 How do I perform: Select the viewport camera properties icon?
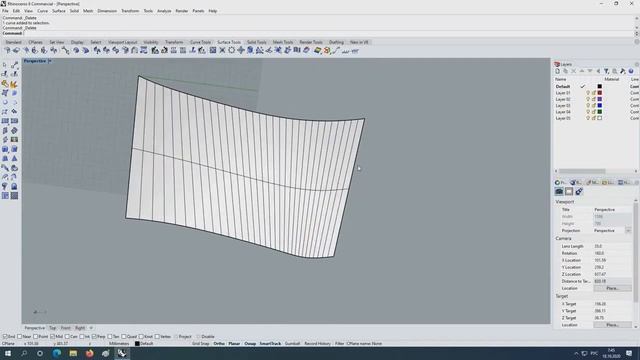click(559, 191)
